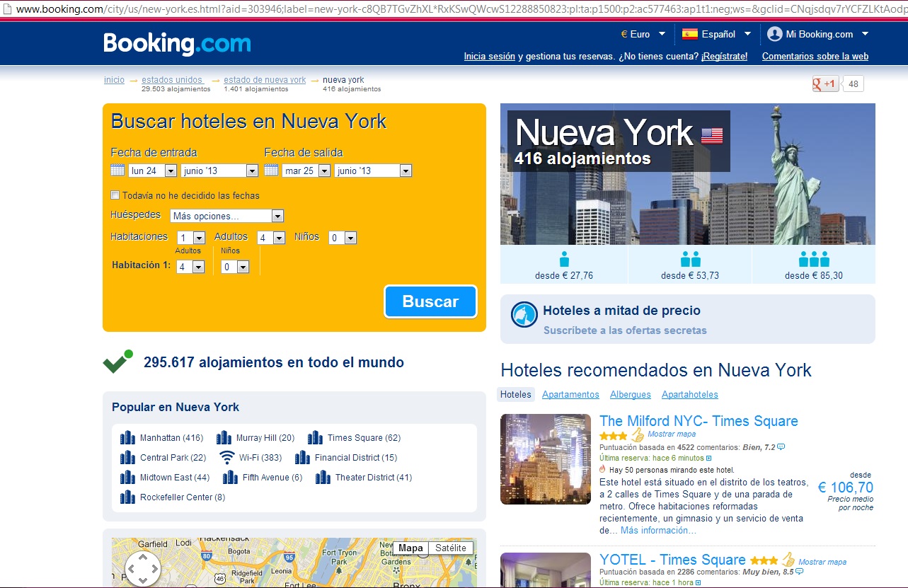The width and height of the screenshot is (908, 588).
Task: Open the Habitación 1 Niños dropdown
Action: tap(236, 267)
